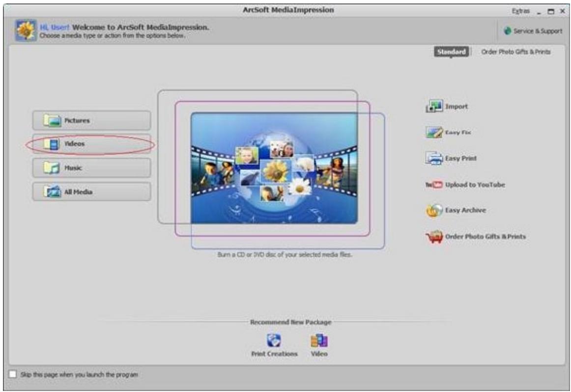The image size is (571, 392).
Task: Click the Import label text
Action: (457, 107)
